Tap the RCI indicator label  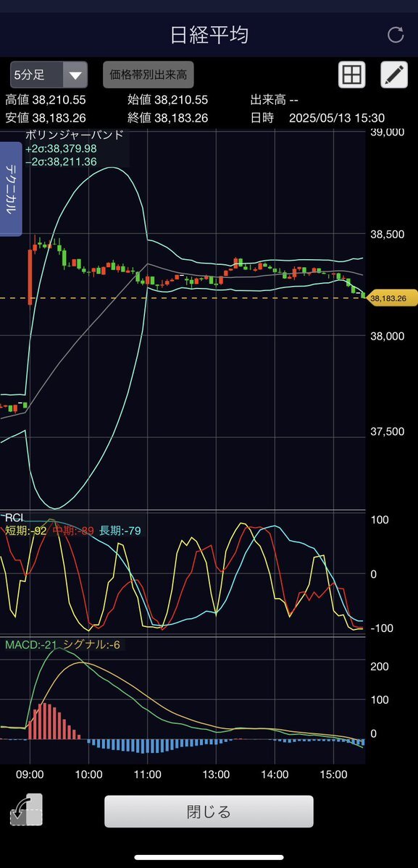pos(13,518)
